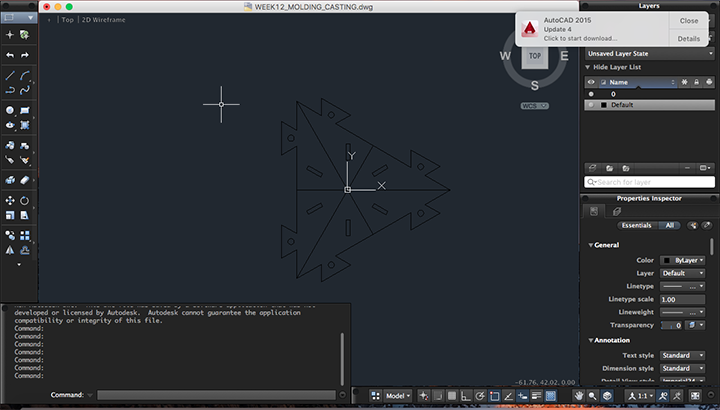
Task: Click the New Layer icon in Layers panel
Action: 592,168
